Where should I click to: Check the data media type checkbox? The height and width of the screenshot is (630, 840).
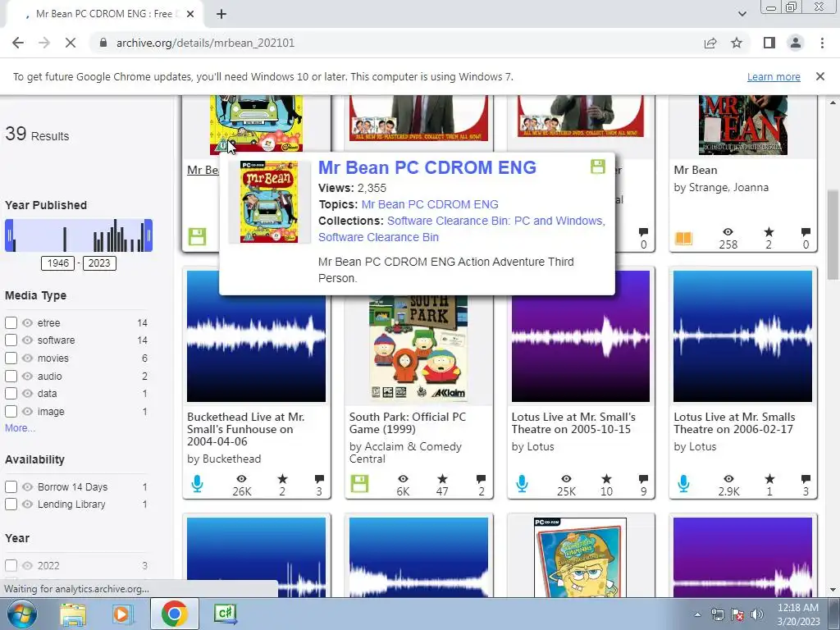tap(11, 393)
